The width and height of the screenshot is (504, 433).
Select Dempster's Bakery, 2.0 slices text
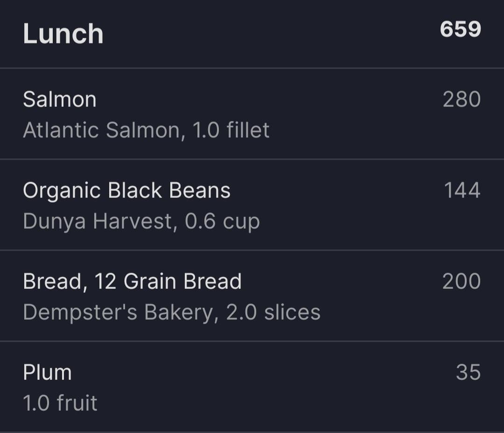coord(172,312)
